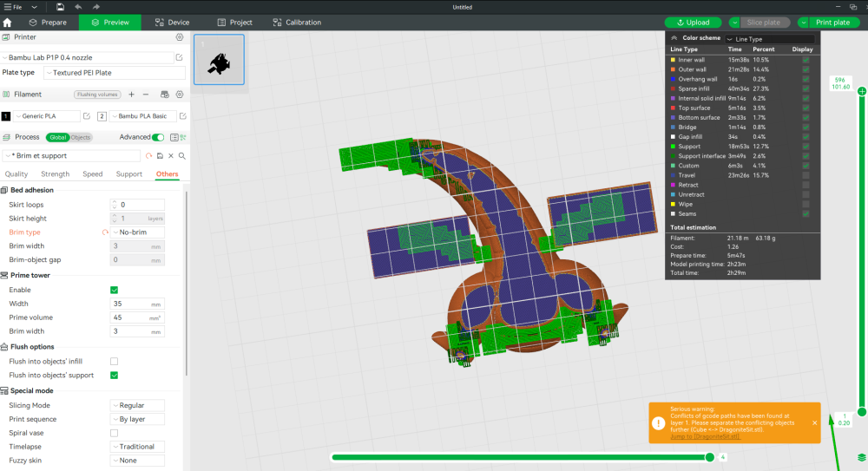Click the search icon beside process preset

click(182, 156)
